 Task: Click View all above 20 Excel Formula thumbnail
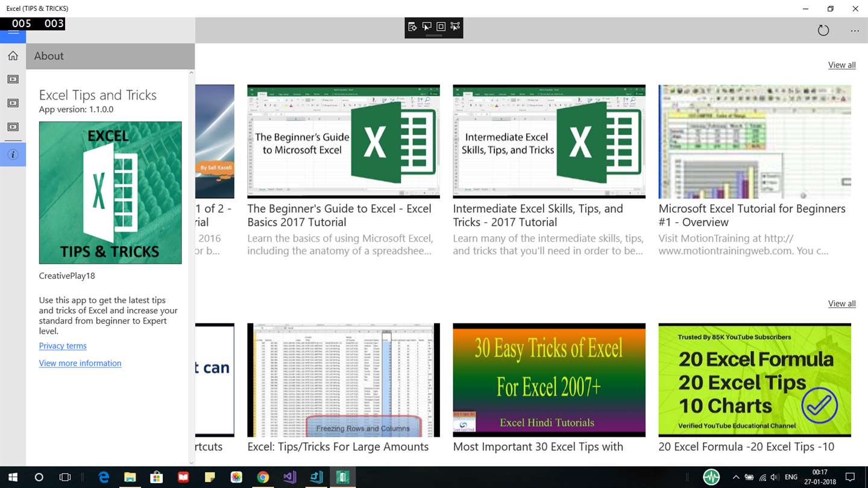pos(841,304)
